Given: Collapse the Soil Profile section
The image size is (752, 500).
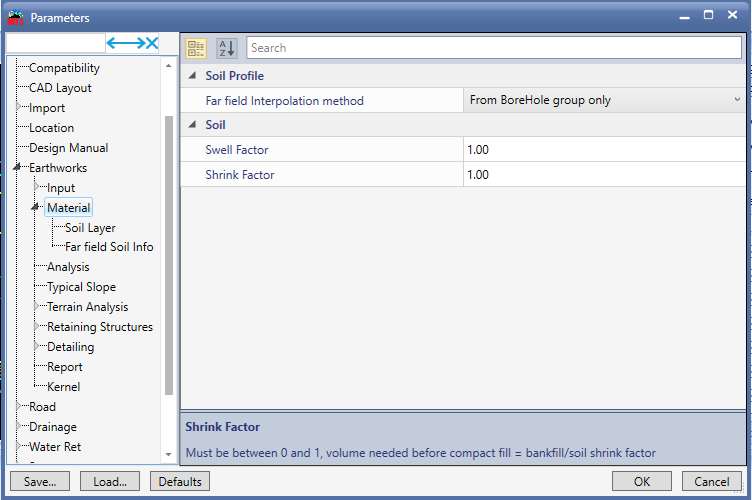Looking at the screenshot, I should (192, 75).
